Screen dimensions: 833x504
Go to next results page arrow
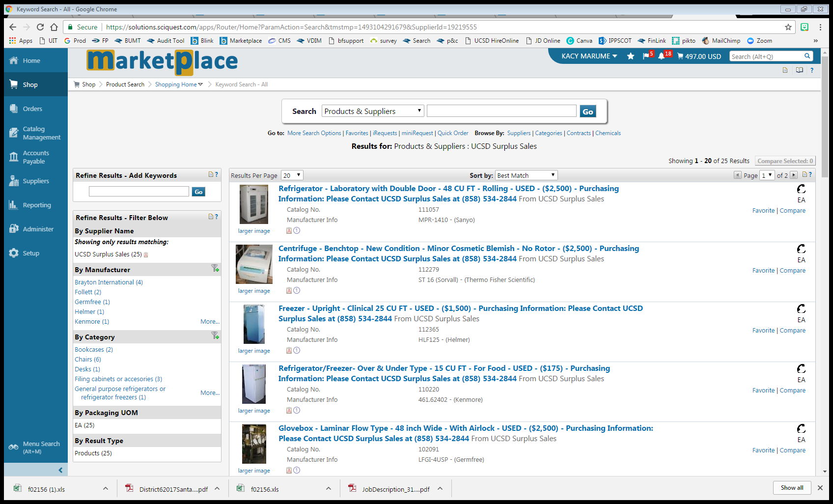[x=794, y=175]
